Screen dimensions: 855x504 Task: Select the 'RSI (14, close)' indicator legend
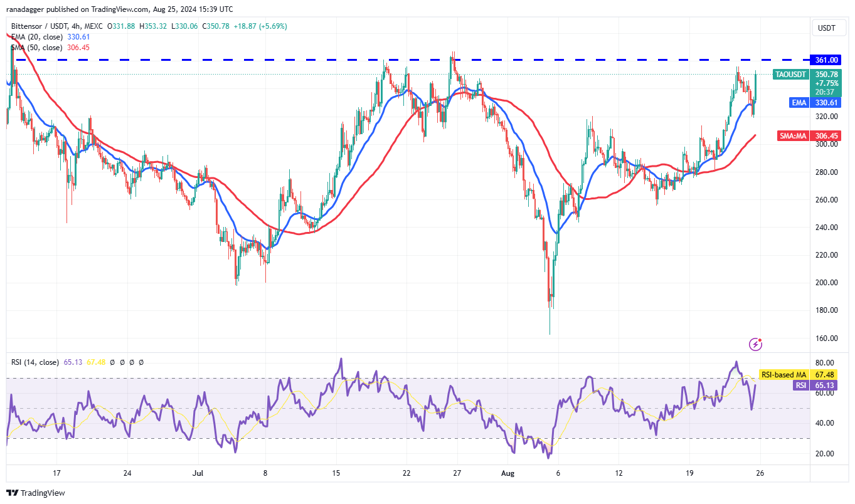[x=35, y=362]
